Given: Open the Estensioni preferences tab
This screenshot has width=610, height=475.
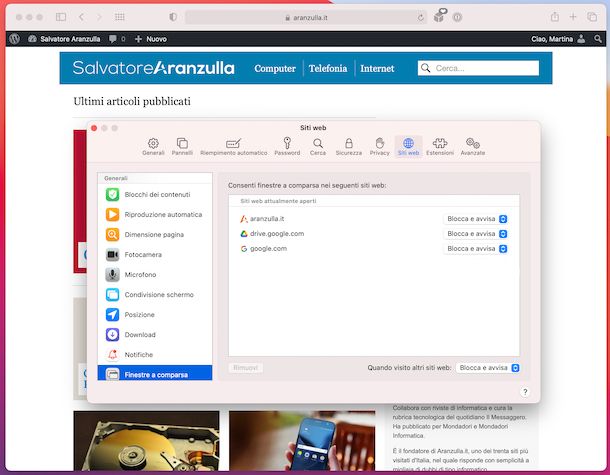Looking at the screenshot, I should tap(440, 147).
